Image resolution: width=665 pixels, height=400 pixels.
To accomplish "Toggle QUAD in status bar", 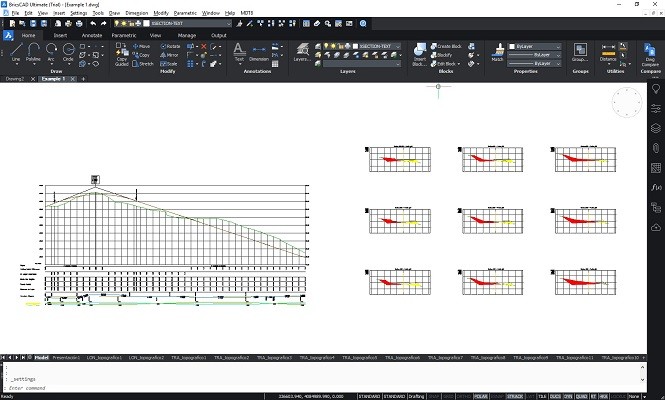I will click(581, 397).
